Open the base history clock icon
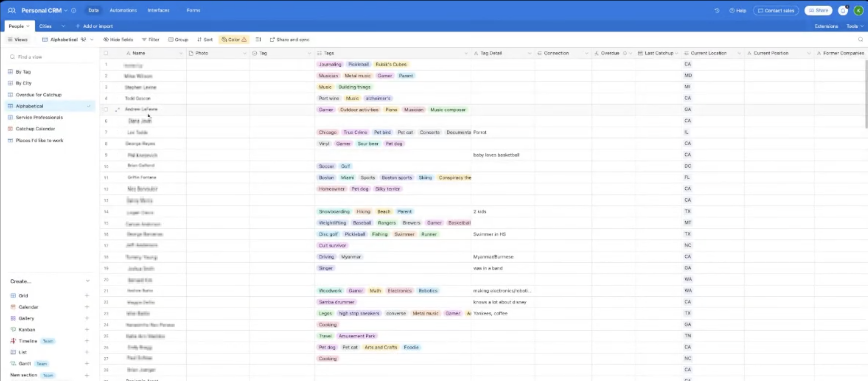 717,10
